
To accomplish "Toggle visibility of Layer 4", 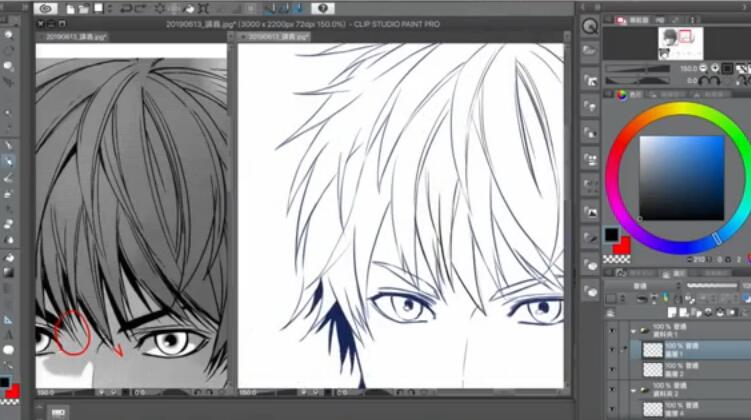I will tap(612, 409).
